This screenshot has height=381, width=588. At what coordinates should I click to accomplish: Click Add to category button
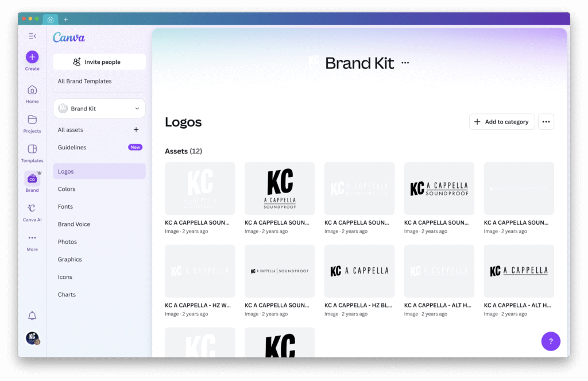(502, 122)
